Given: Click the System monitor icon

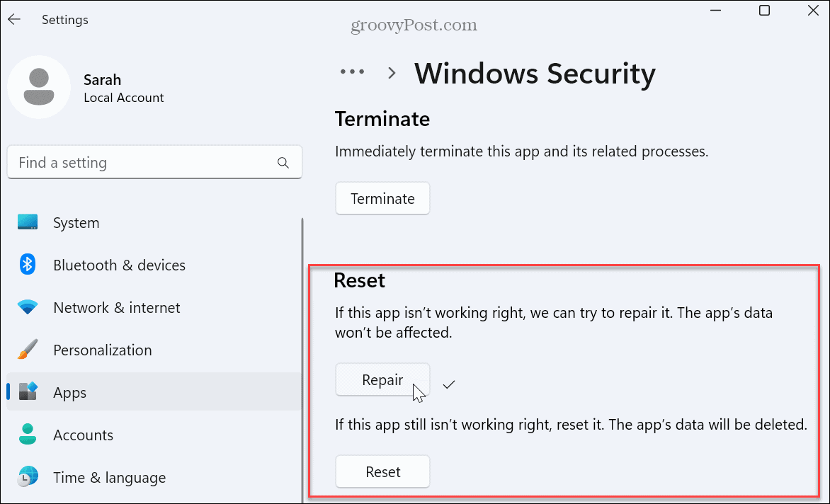Looking at the screenshot, I should pos(28,222).
